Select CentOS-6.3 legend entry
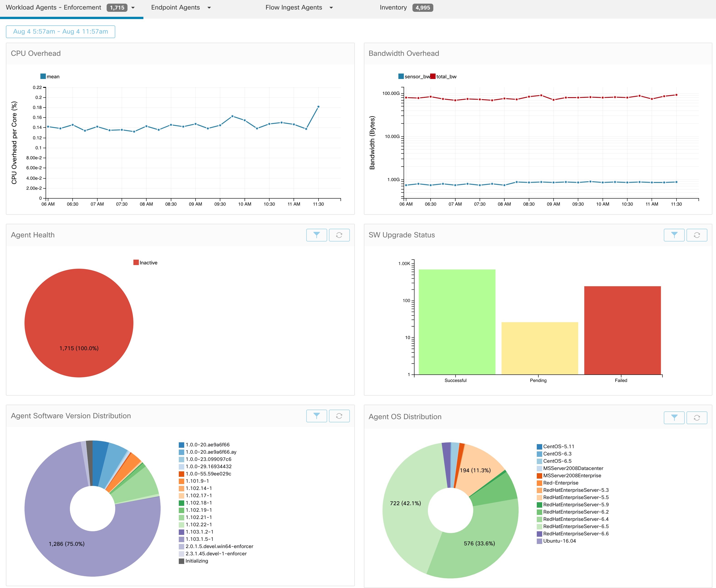This screenshot has height=588, width=716. click(x=554, y=454)
